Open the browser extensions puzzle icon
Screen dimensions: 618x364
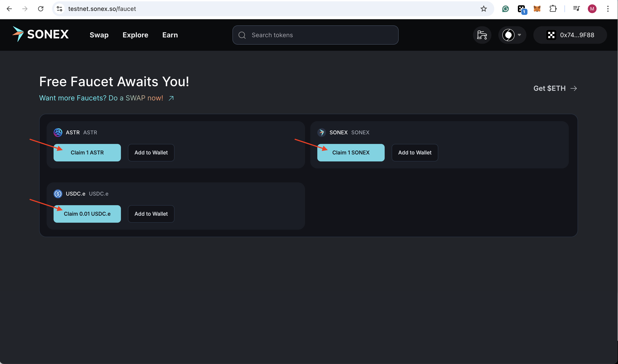553,9
